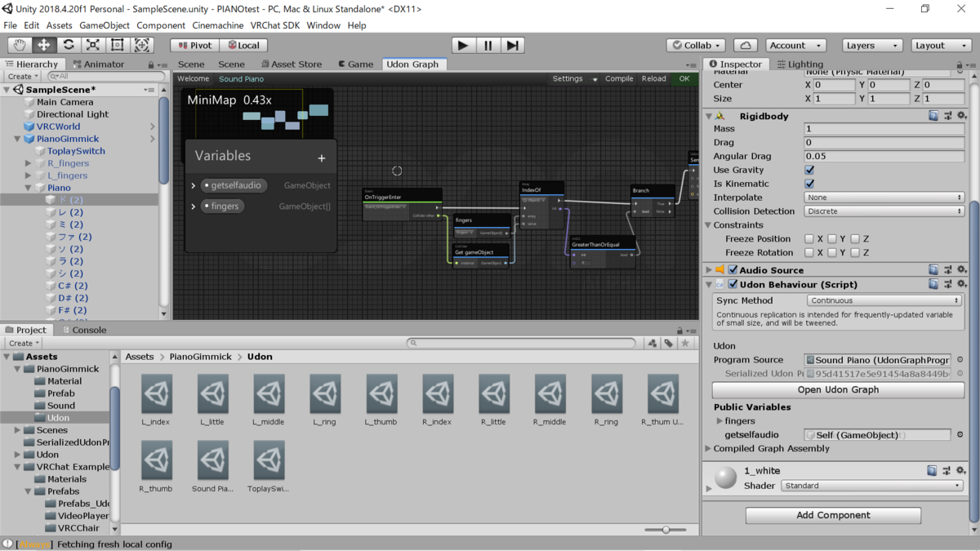Screen dimensions: 980x551
Task: Start Play mode
Action: [463, 46]
